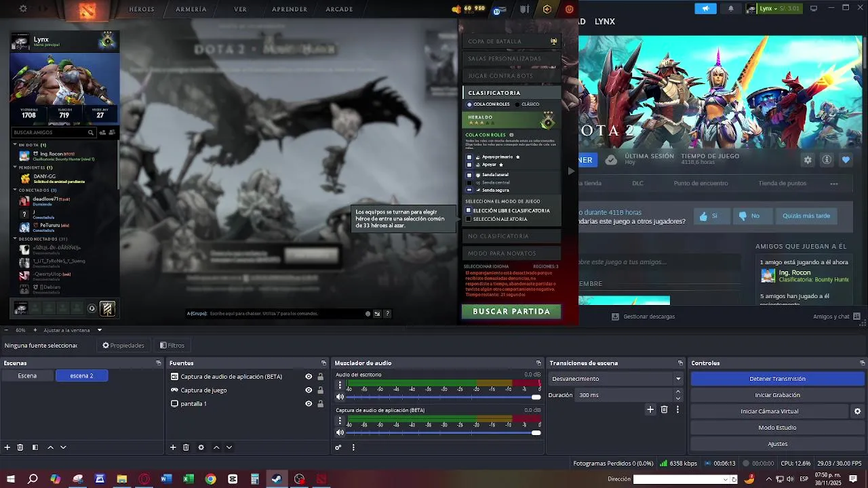Screen dimensions: 868x488
Task: Remove transition trash icon
Action: (x=664, y=409)
